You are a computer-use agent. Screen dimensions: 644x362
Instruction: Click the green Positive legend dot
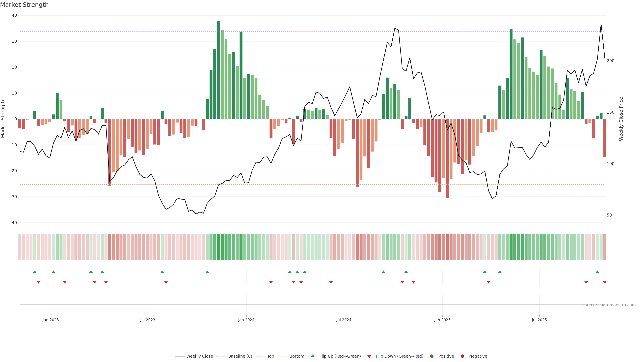coord(432,356)
